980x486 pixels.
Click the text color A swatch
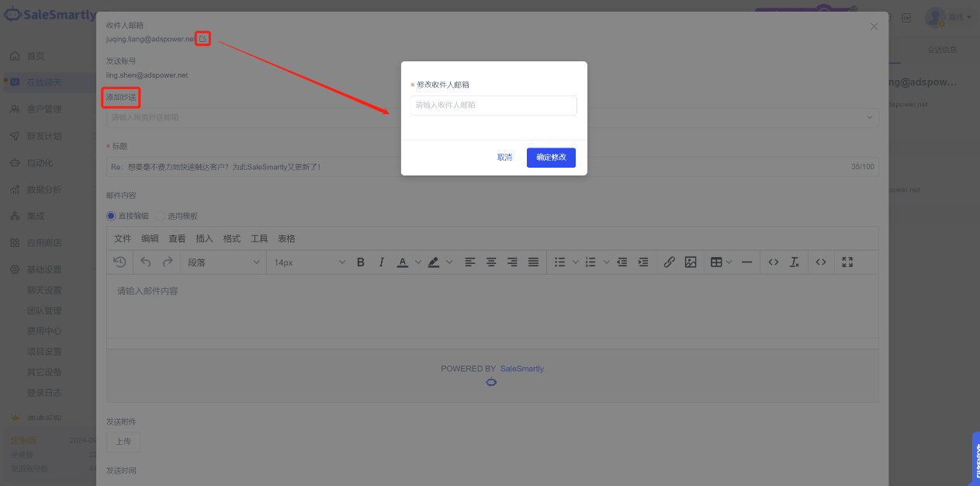[402, 262]
